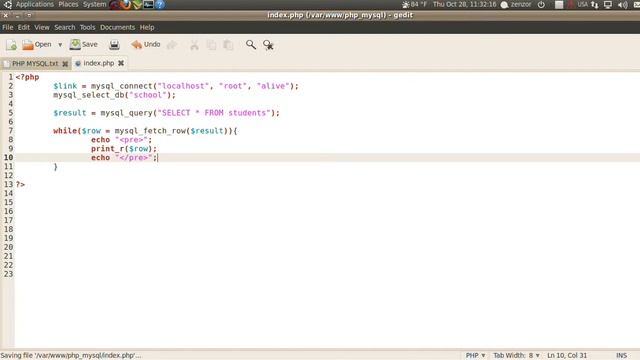Click the USA keyboard layout indicator
640x360 pixels.
582,4
